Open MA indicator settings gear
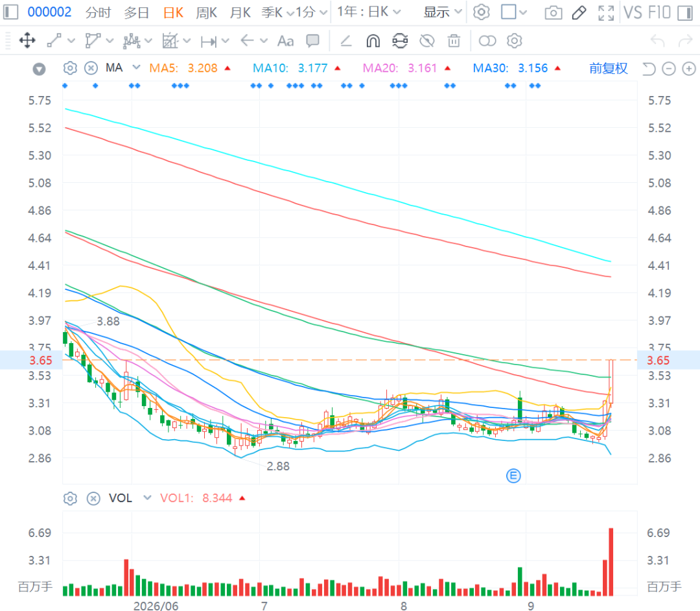The width and height of the screenshot is (700, 611). click(x=70, y=68)
